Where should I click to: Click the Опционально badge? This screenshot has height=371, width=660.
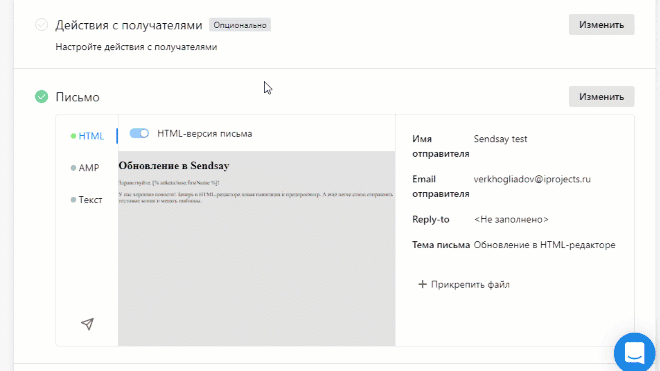click(x=240, y=25)
